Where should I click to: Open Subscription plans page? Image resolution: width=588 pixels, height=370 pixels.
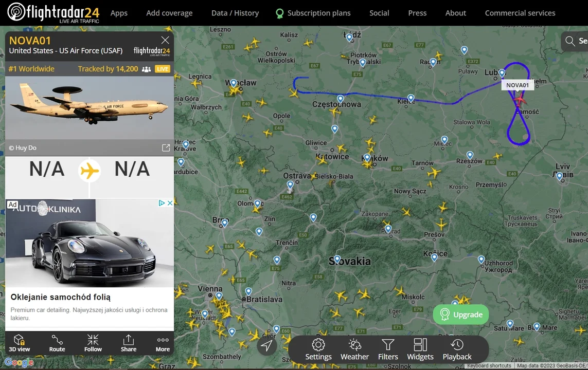(319, 13)
